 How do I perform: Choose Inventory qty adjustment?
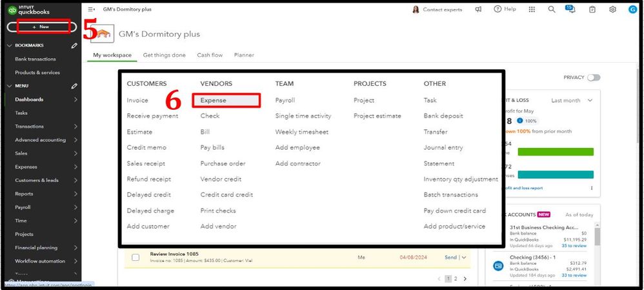click(x=461, y=179)
